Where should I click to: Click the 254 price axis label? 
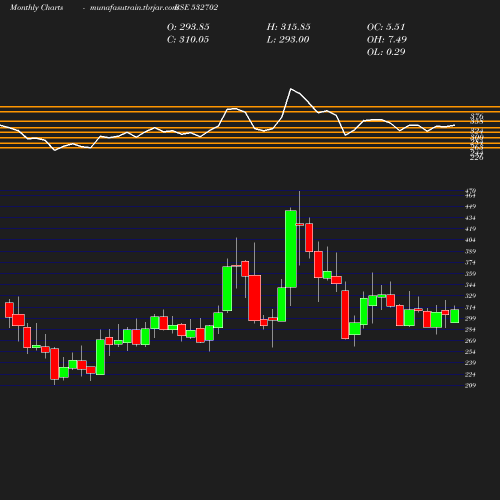pyautogui.click(x=470, y=352)
